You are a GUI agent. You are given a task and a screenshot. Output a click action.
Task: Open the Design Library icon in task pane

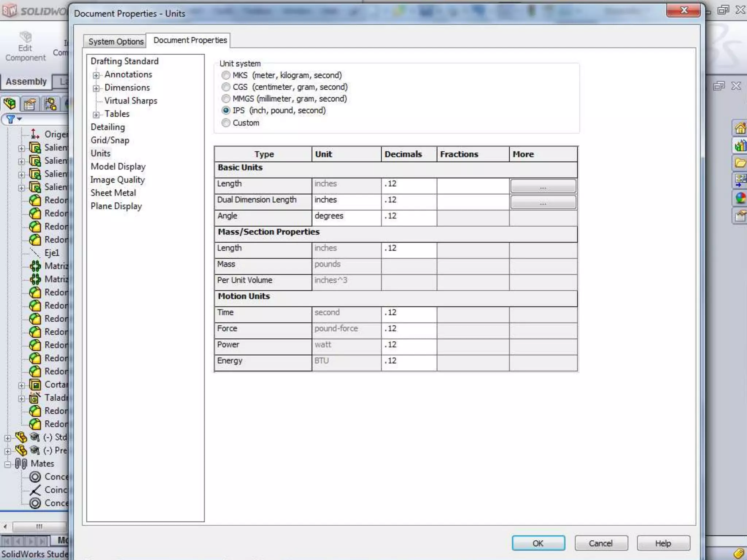pos(740,146)
